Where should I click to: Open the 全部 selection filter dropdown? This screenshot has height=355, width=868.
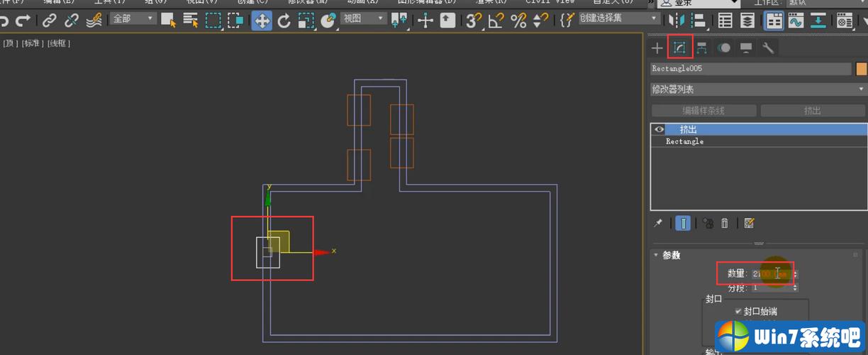pos(133,19)
